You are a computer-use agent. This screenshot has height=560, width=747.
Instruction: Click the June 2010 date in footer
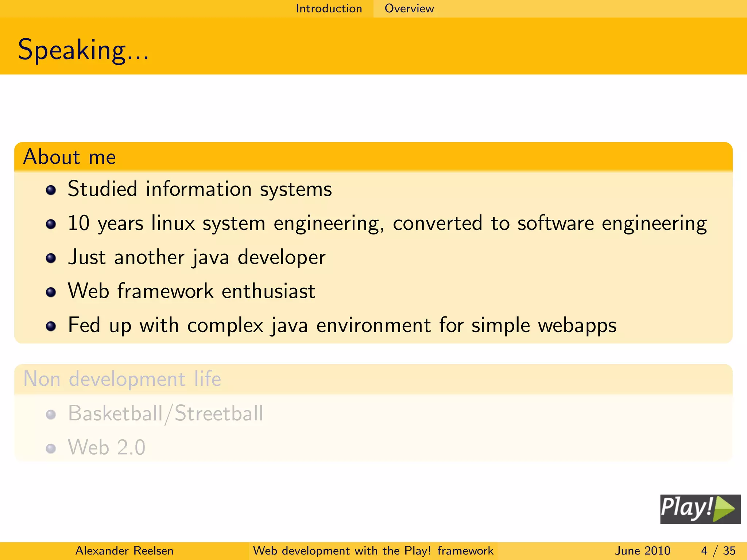pos(642,551)
